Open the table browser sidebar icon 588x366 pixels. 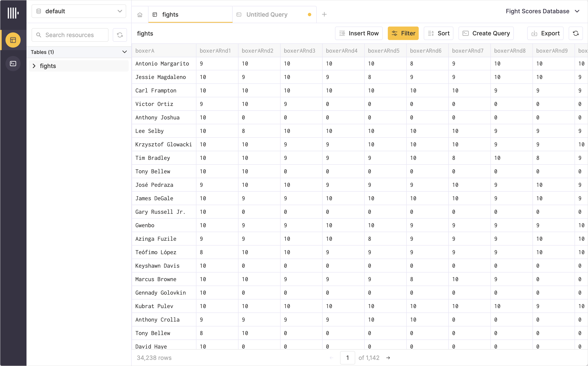13,40
